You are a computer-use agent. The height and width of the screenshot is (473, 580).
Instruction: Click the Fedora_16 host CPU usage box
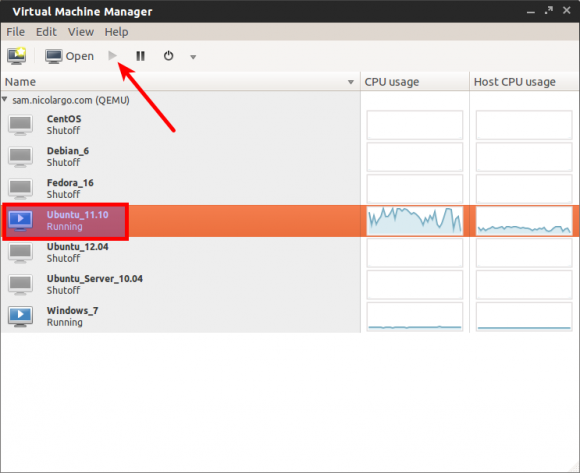(524, 189)
